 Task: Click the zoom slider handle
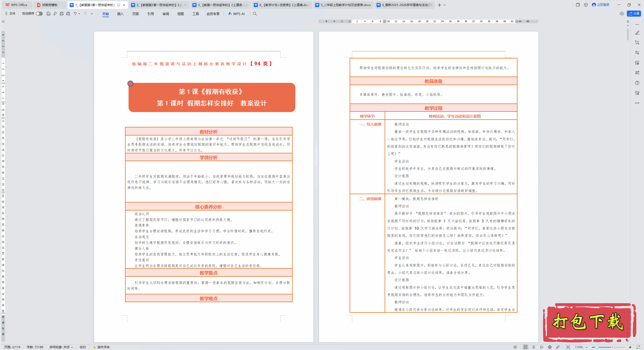[612, 347]
